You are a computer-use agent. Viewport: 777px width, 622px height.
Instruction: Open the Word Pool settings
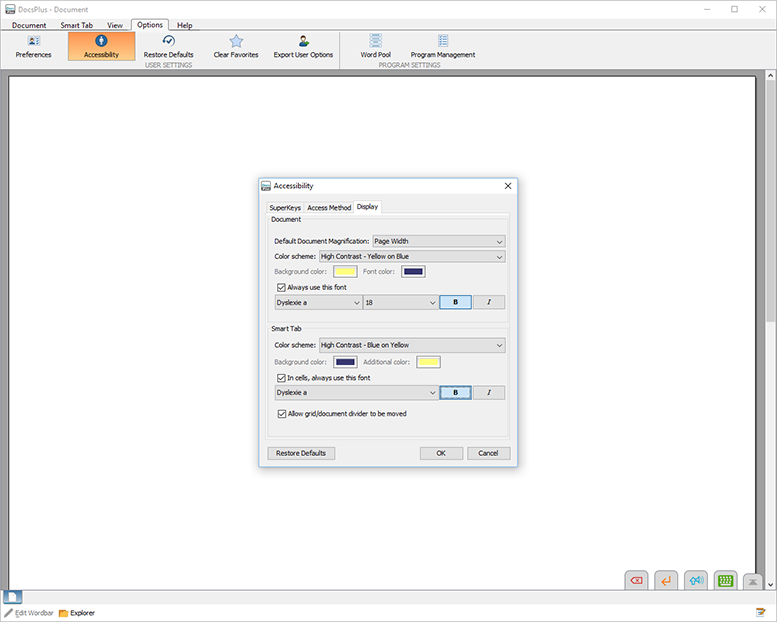pos(375,46)
